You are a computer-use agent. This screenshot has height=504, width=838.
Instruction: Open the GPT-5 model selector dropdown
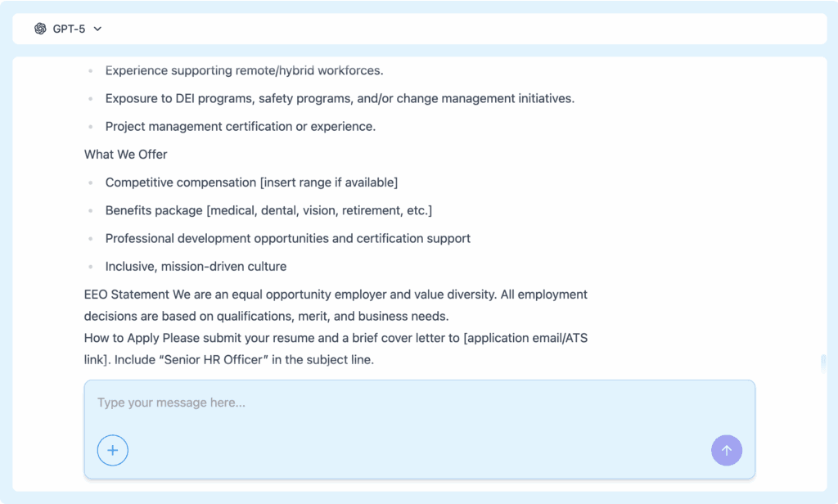69,29
